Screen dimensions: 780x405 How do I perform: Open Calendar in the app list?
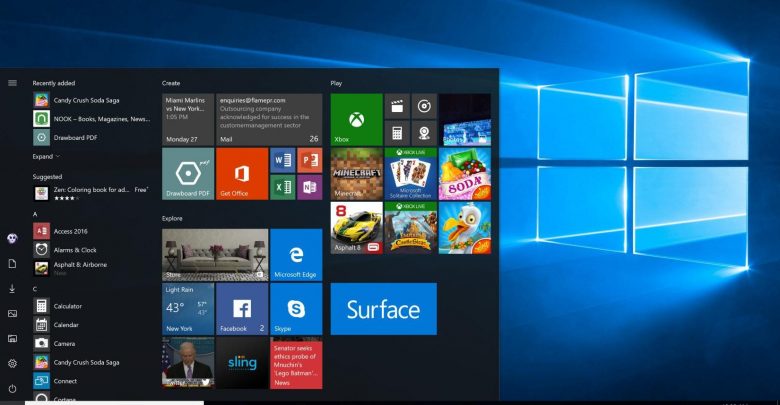click(91, 325)
